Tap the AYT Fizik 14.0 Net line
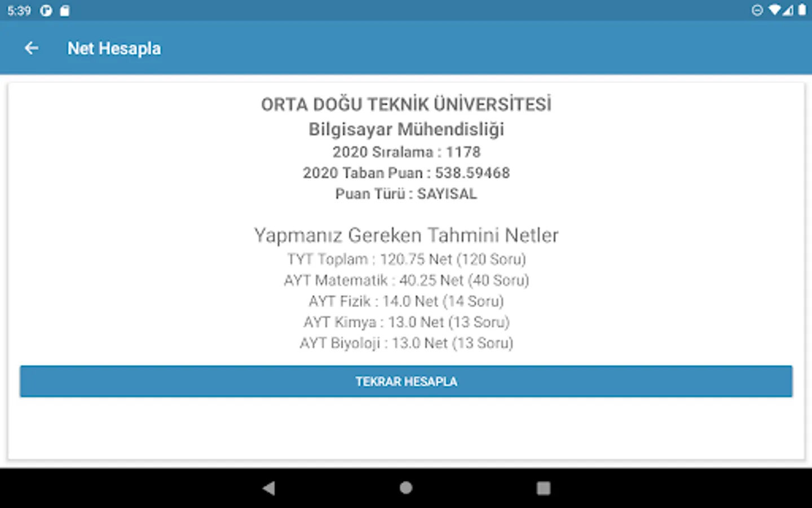 (406, 301)
